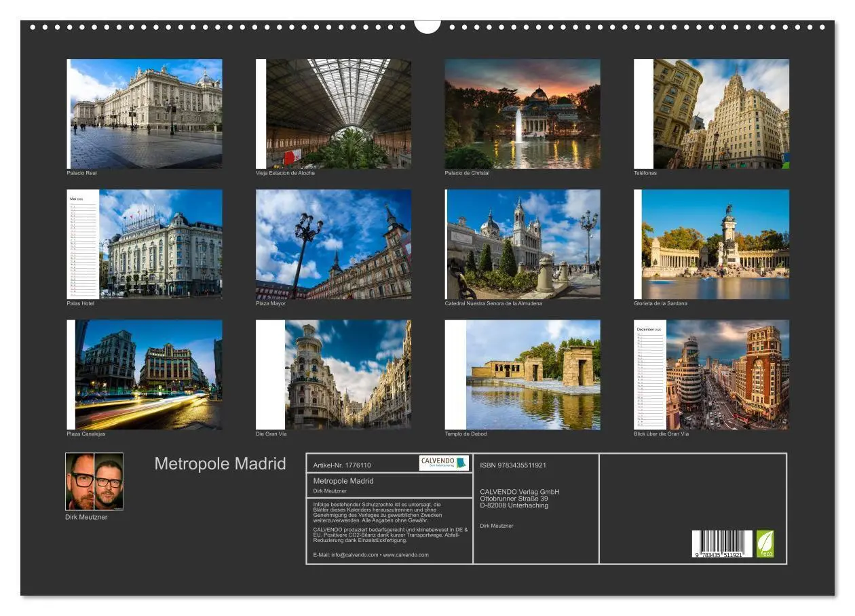The height and width of the screenshot is (616, 855).
Task: Click Metropole Madrid title in the info box
Action: (x=343, y=480)
